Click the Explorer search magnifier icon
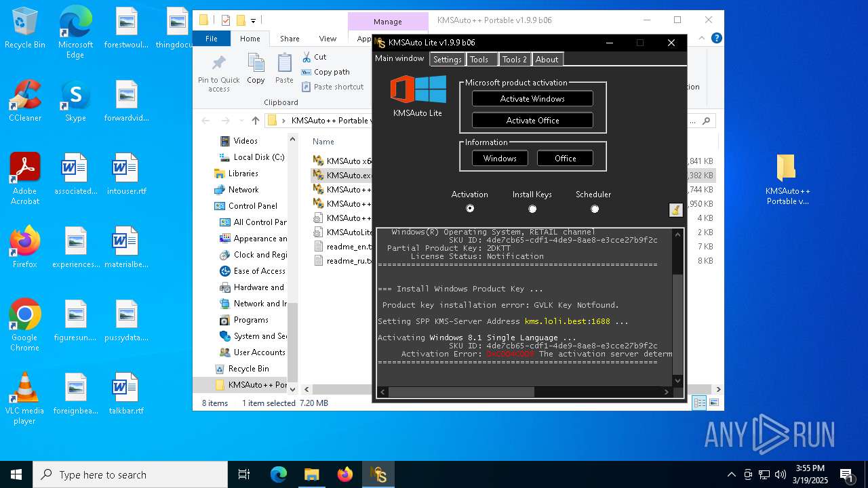The image size is (868, 488). [x=706, y=121]
